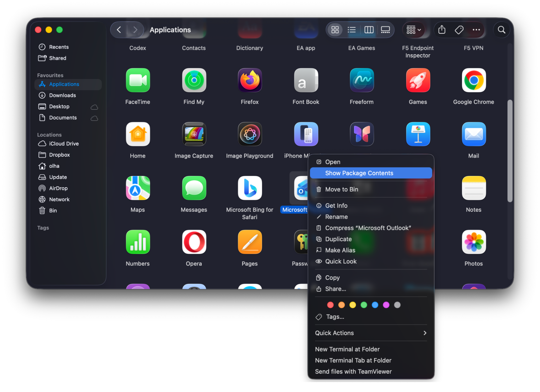Click the Finder vertical scrollbar
Viewport: 540px width, 392px height.
510,151
